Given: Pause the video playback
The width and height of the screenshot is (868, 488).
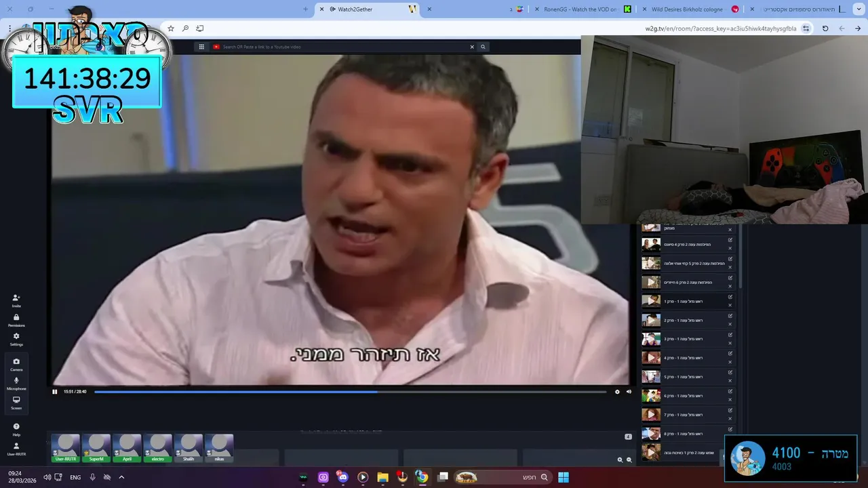Looking at the screenshot, I should pyautogui.click(x=55, y=392).
